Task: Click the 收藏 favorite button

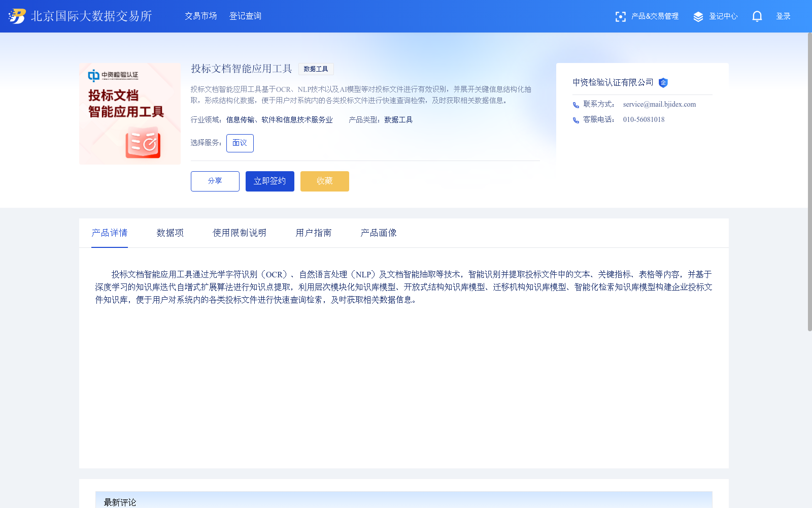Action: pyautogui.click(x=325, y=181)
